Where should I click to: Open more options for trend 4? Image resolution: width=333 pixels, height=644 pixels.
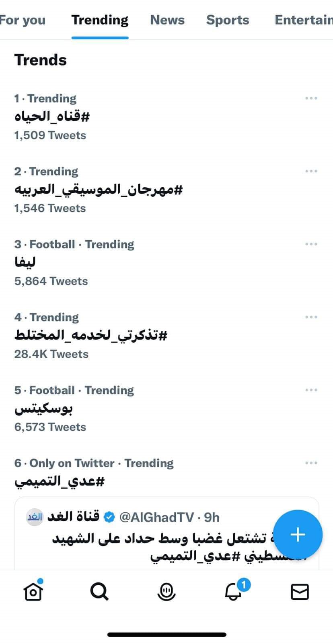[311, 317]
